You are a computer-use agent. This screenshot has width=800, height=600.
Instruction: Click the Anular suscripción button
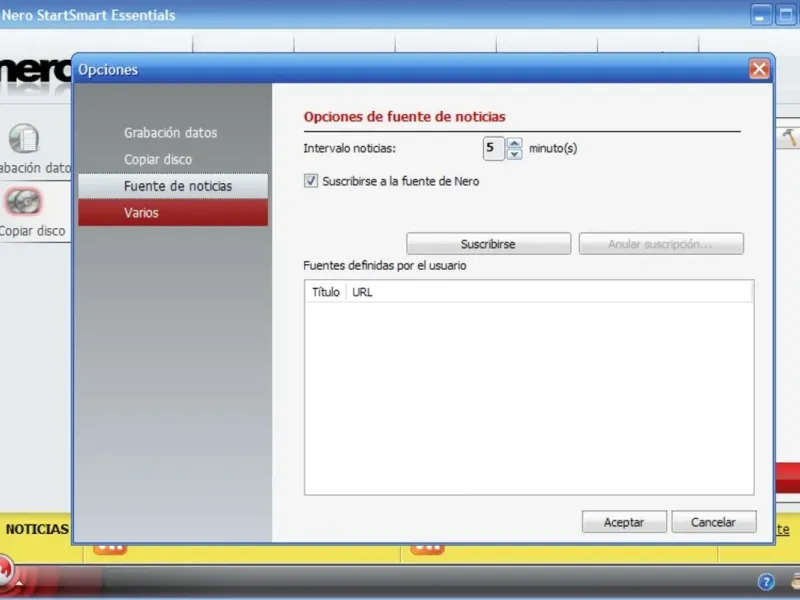tap(661, 244)
